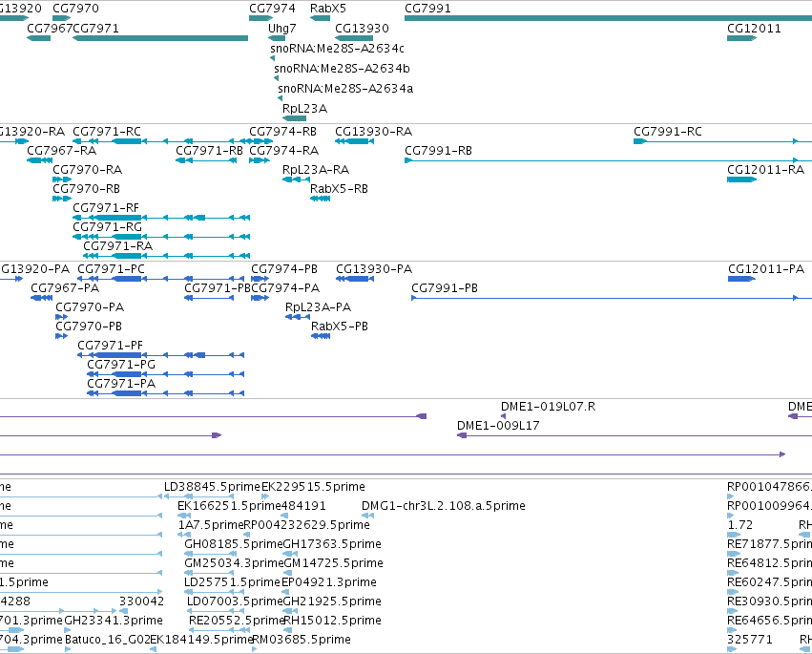812x654 pixels.
Task: Click the RpL23A gene label
Action: coord(305,108)
